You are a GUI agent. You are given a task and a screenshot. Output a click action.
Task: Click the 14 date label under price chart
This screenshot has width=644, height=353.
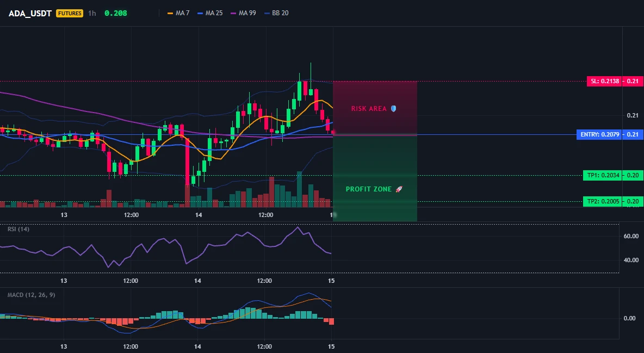pos(199,215)
